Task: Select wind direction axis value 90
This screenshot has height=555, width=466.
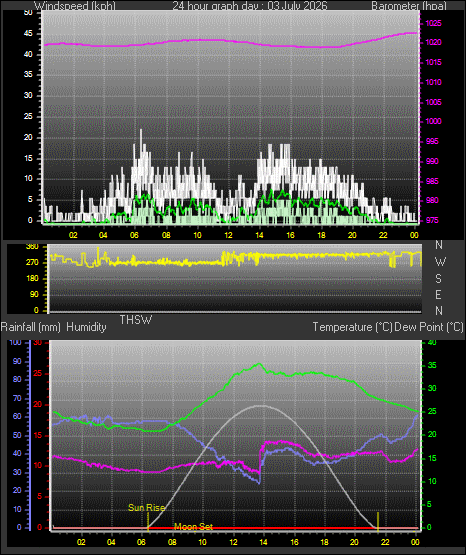Action: point(34,294)
